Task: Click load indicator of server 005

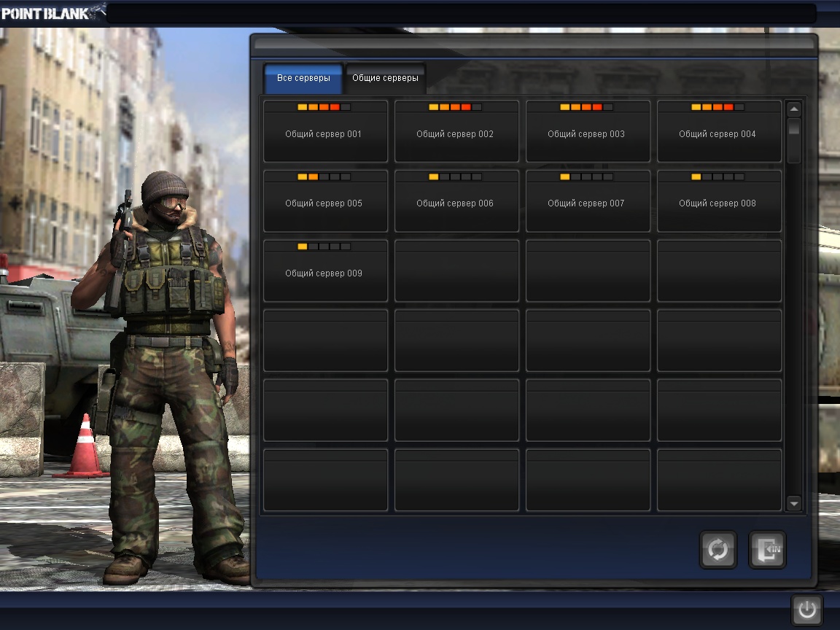Action: [x=324, y=176]
